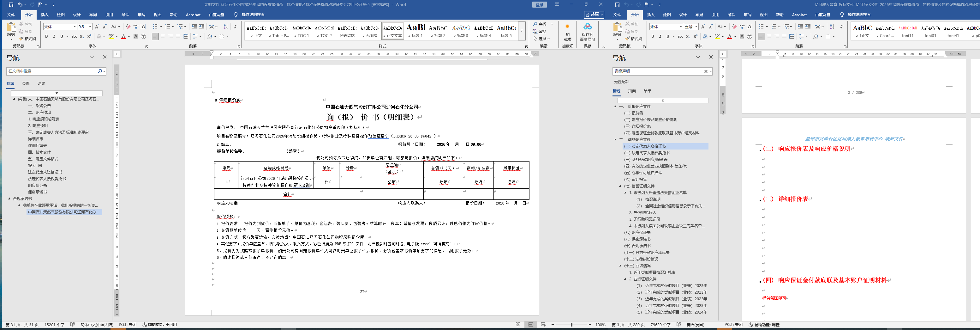Increase font size in left Word window
The height and width of the screenshot is (330, 980).
97,27
